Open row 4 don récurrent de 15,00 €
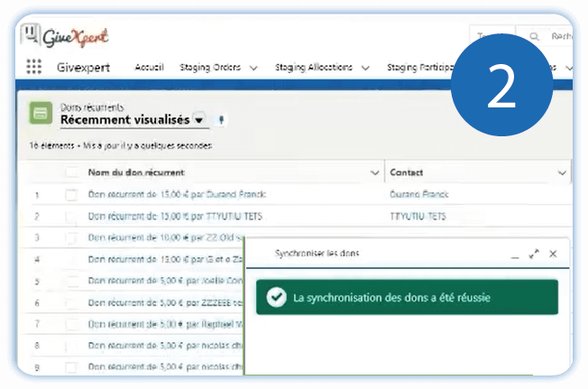 [165, 259]
